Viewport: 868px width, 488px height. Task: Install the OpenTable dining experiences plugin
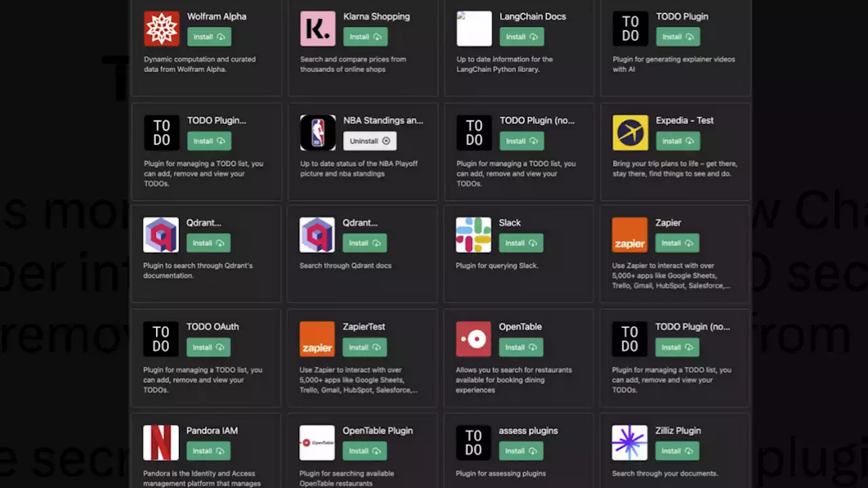pos(521,347)
